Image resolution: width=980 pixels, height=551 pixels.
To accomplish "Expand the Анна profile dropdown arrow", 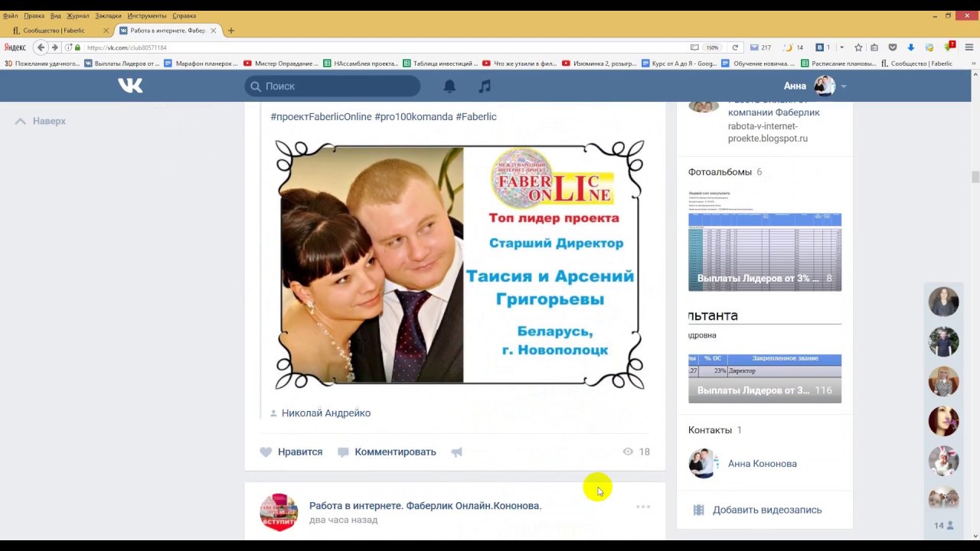I will click(844, 86).
